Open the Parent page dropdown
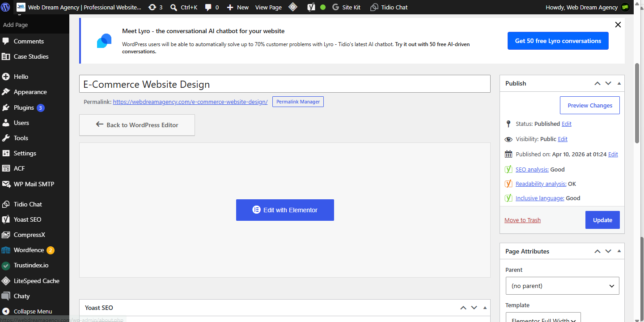The height and width of the screenshot is (322, 644). coord(562,286)
